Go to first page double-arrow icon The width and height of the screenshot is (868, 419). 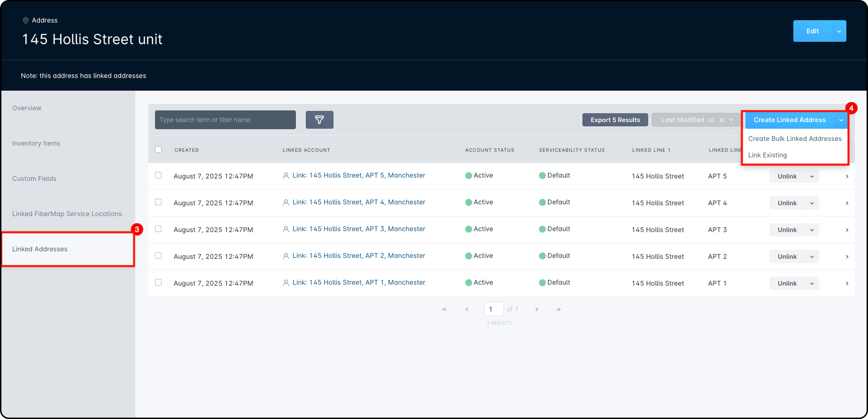tap(444, 310)
